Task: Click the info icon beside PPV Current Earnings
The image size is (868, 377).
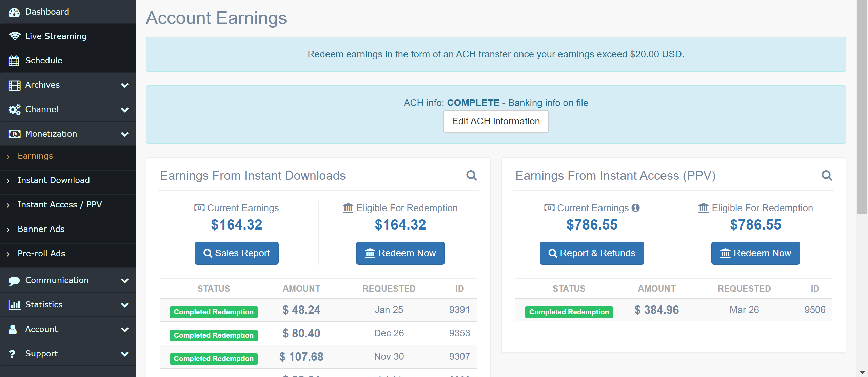Action: coord(636,208)
